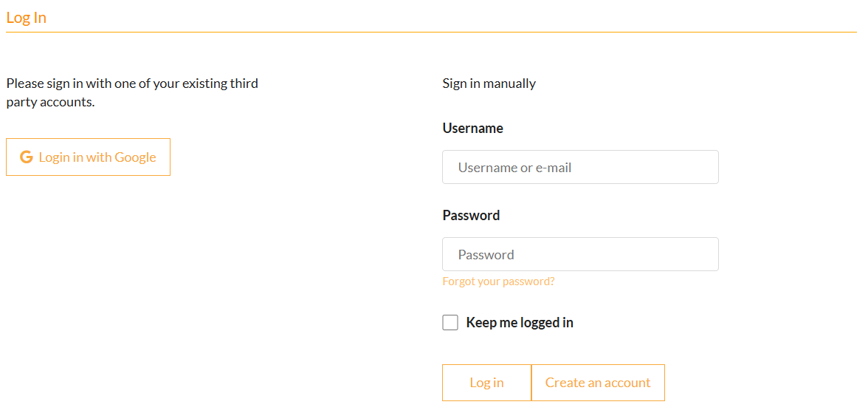This screenshot has height=413, width=868.
Task: Choose Create an account
Action: point(598,383)
